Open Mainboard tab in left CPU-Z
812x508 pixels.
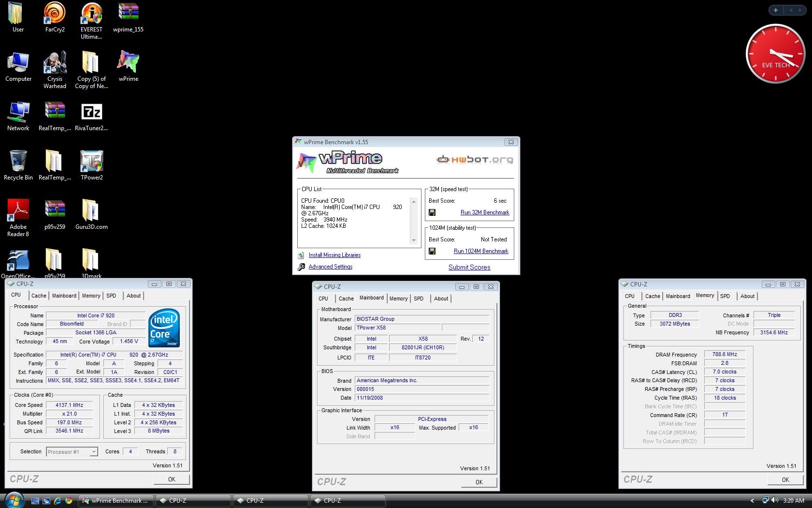point(64,296)
